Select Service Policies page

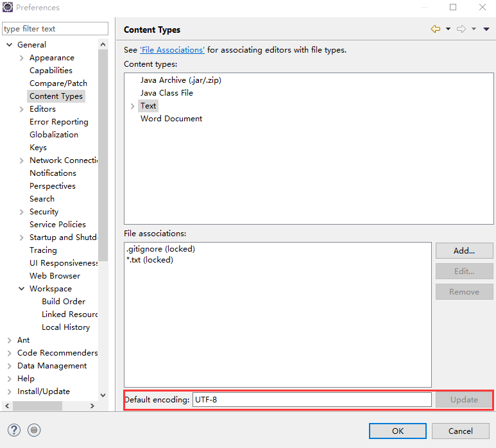58,224
